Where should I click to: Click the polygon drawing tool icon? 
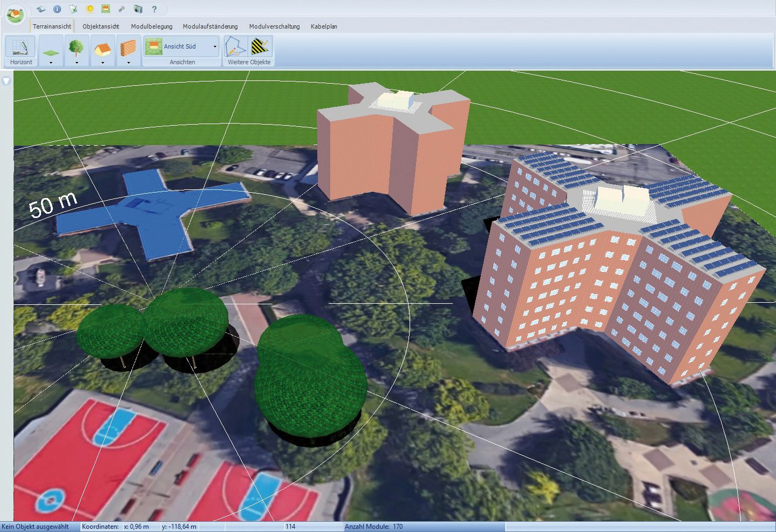[x=235, y=47]
